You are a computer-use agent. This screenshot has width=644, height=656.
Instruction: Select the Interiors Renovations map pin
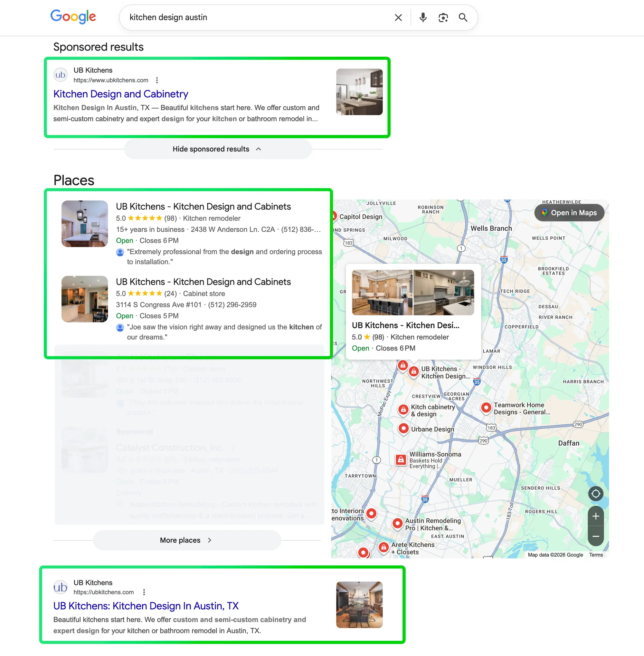tap(371, 514)
